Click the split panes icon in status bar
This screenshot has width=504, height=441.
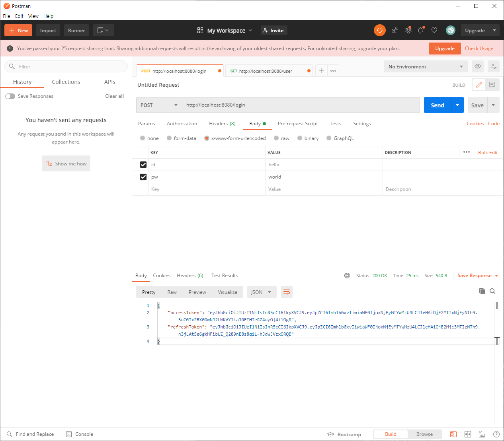point(468,434)
